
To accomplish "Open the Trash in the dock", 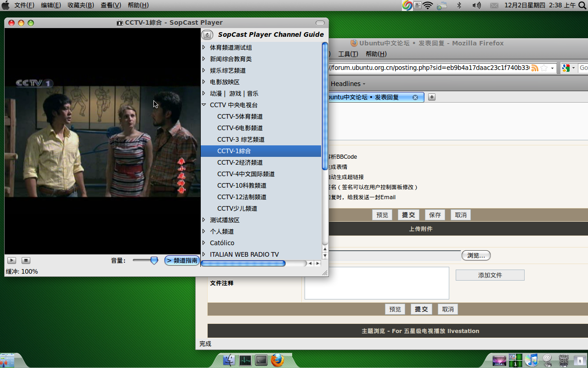I will (x=564, y=360).
